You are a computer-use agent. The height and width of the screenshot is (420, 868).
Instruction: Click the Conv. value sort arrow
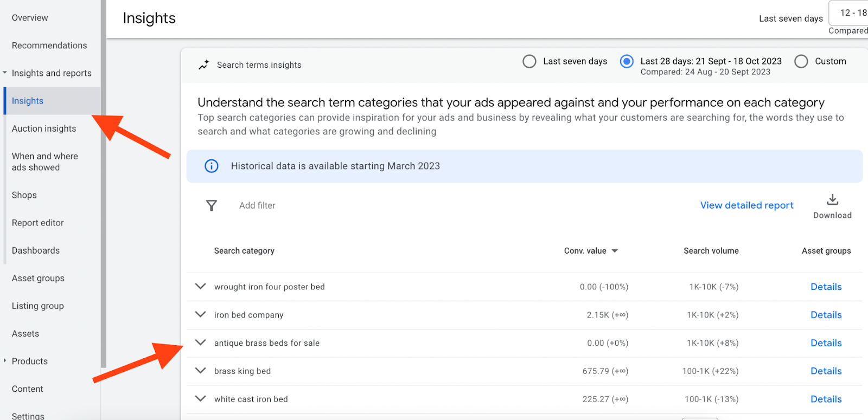[x=615, y=251]
